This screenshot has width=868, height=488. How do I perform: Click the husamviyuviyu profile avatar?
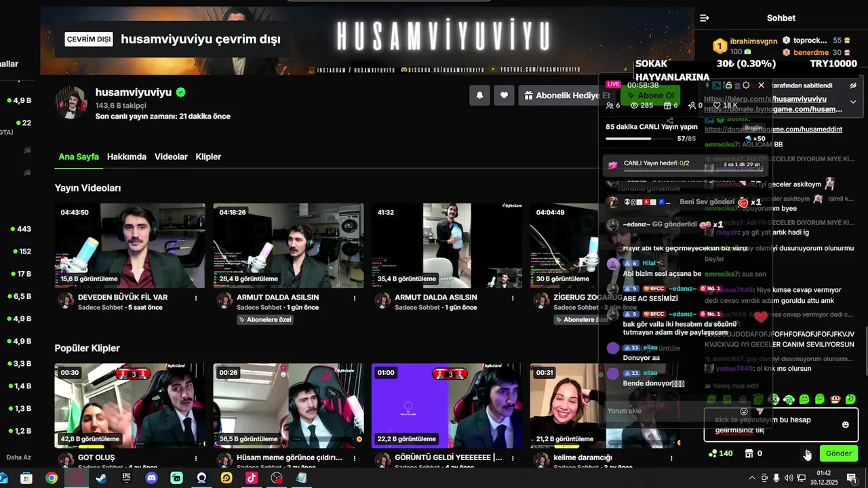(x=72, y=103)
